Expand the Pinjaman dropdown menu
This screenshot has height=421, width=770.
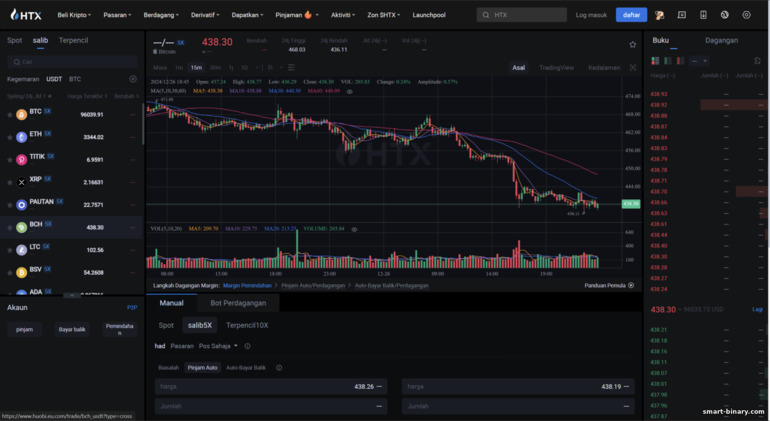pyautogui.click(x=297, y=15)
